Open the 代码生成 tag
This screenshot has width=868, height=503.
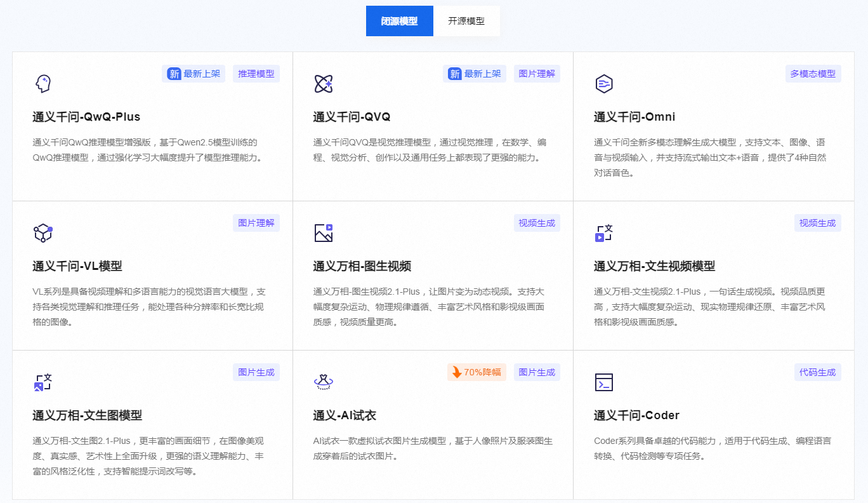coord(818,372)
